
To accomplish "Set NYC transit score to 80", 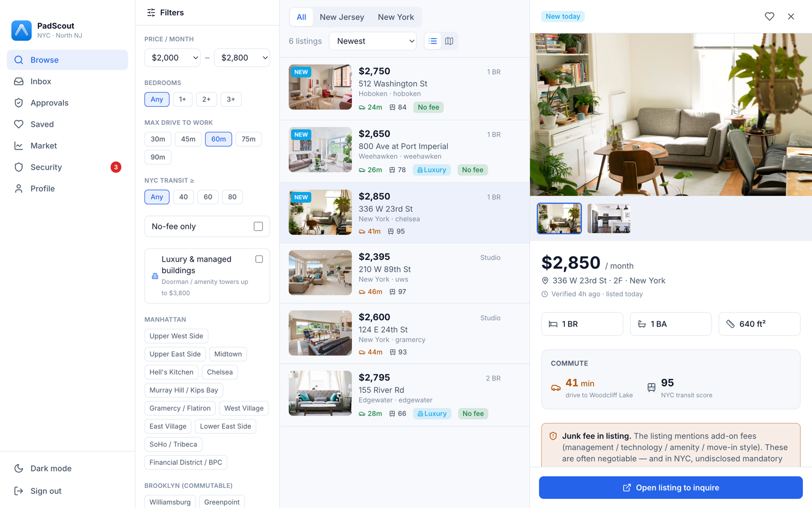I will tap(232, 197).
